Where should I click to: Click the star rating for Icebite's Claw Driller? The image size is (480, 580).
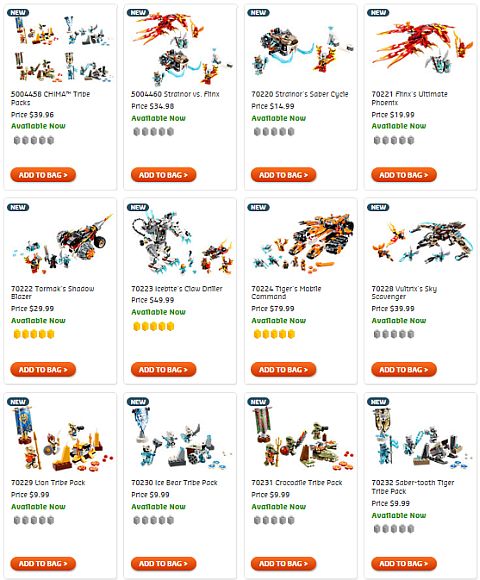click(x=153, y=326)
